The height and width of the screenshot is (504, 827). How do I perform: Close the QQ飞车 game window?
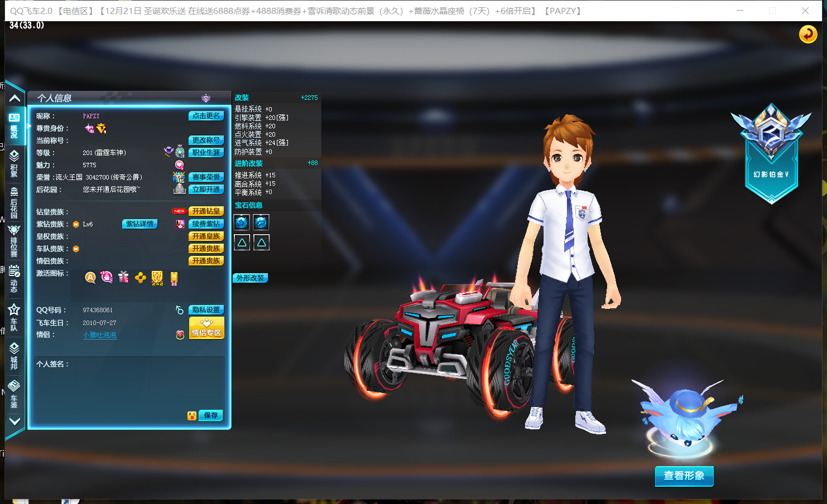805,11
